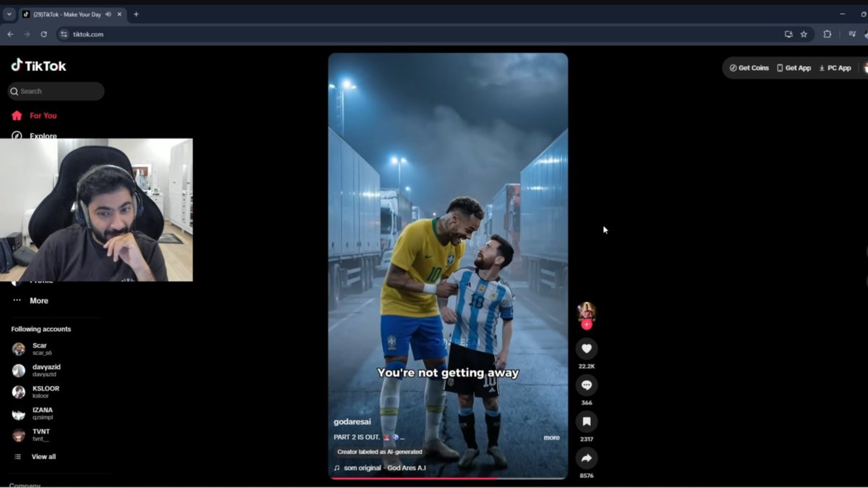Image resolution: width=868 pixels, height=488 pixels.
Task: Share the video with arrow icon
Action: click(587, 458)
